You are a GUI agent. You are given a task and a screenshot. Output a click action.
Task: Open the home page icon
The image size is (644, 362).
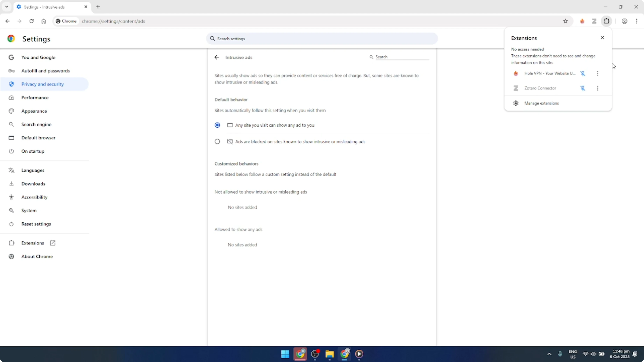point(44,21)
